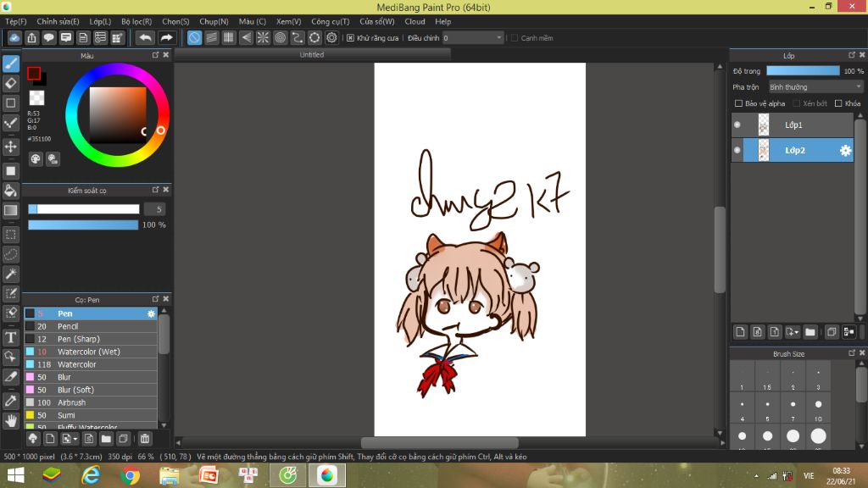Enable concentric circle snap guide
This screenshot has width=868, height=488.
[280, 37]
